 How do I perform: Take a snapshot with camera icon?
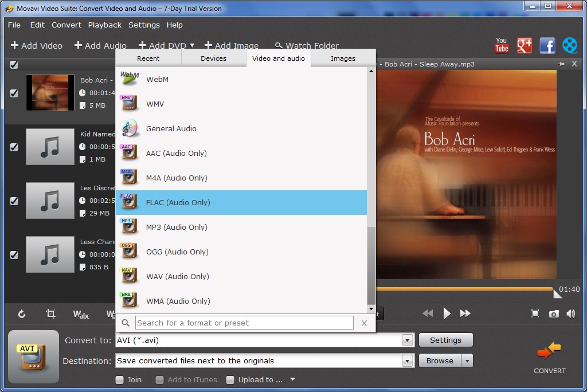pos(554,313)
